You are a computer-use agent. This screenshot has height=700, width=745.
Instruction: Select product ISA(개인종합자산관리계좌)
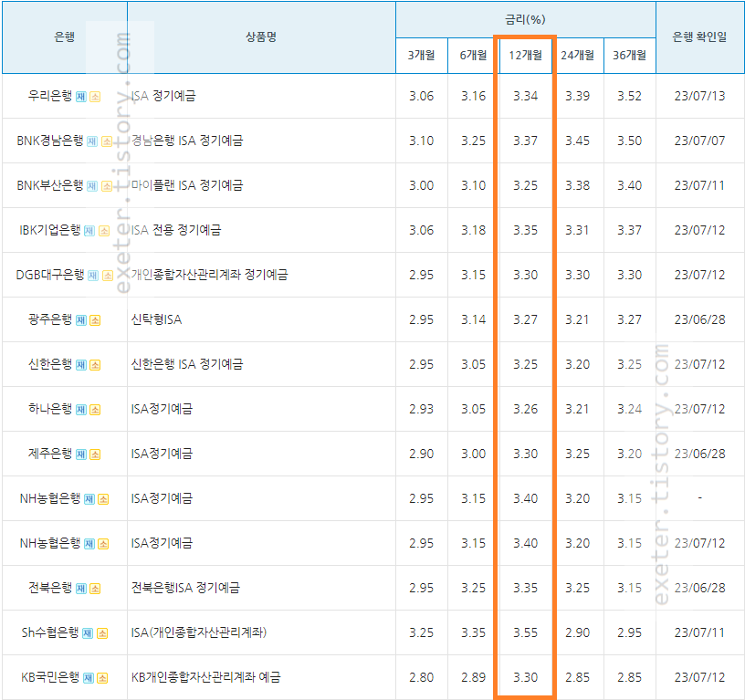(199, 632)
